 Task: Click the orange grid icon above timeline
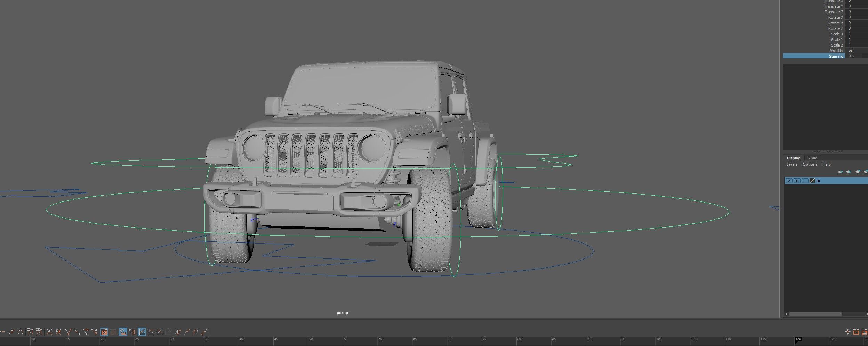pos(856,332)
